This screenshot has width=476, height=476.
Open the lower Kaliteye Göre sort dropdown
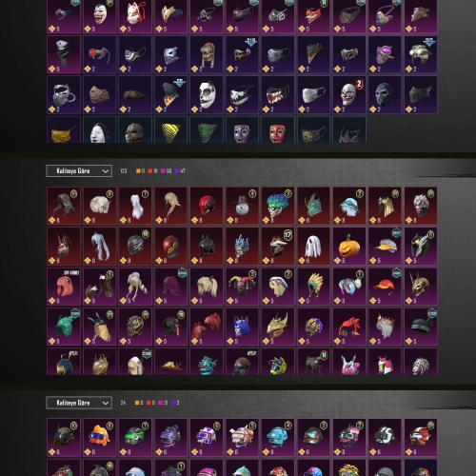(x=79, y=403)
